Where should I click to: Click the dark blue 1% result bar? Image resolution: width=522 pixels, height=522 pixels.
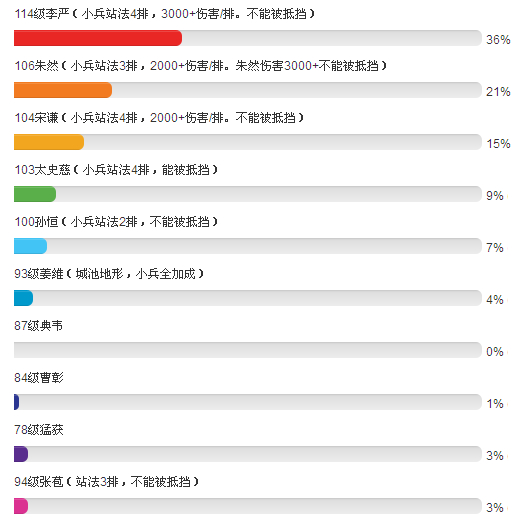click(x=16, y=402)
